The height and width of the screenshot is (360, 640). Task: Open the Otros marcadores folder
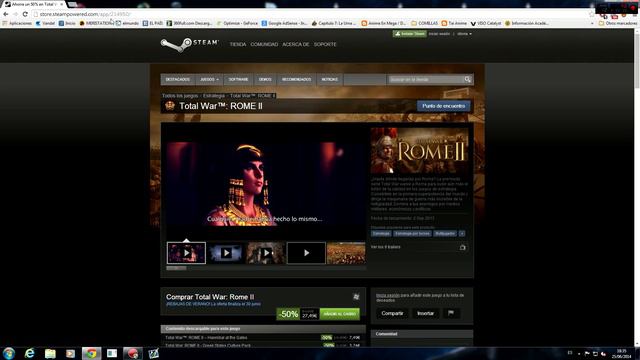(618, 23)
